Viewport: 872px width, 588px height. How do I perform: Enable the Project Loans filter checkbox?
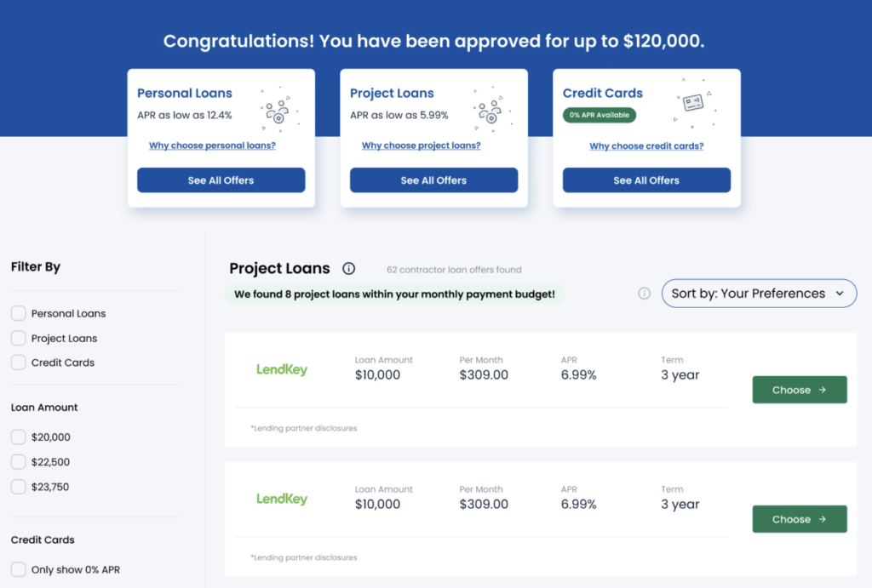pos(18,338)
